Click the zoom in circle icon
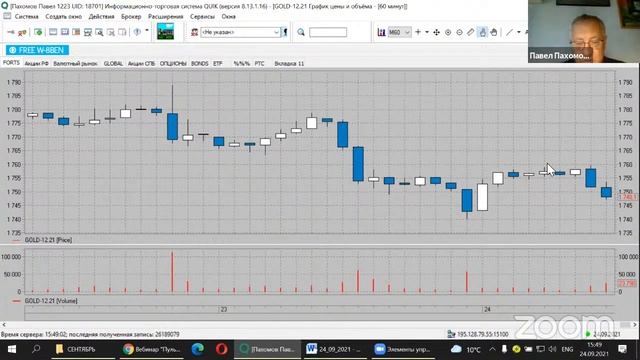 [448, 32]
